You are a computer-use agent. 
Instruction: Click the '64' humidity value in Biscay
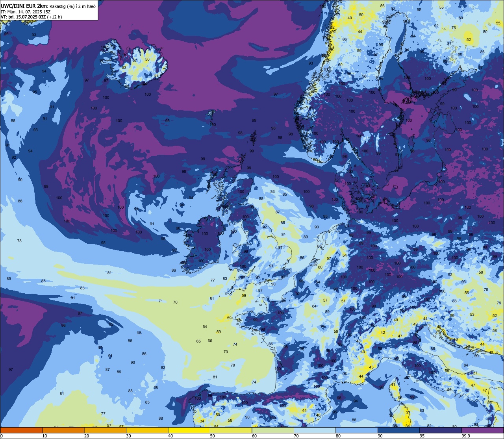tap(205, 326)
